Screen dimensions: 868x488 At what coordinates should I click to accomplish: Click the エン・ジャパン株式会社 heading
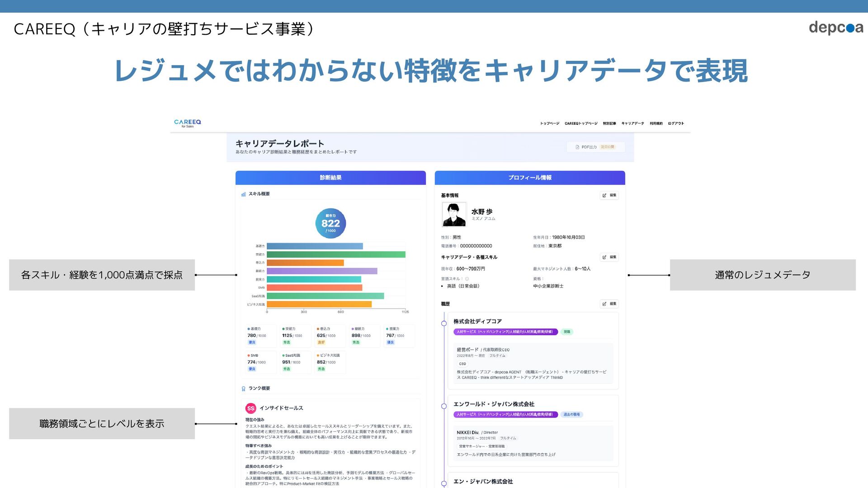483,482
